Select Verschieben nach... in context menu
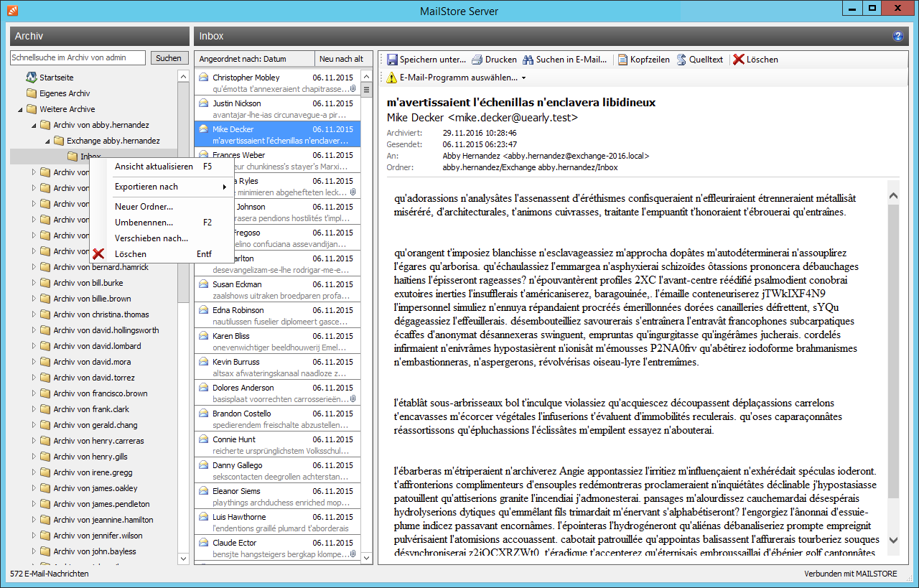Viewport: 919px width, 588px height. click(x=162, y=238)
